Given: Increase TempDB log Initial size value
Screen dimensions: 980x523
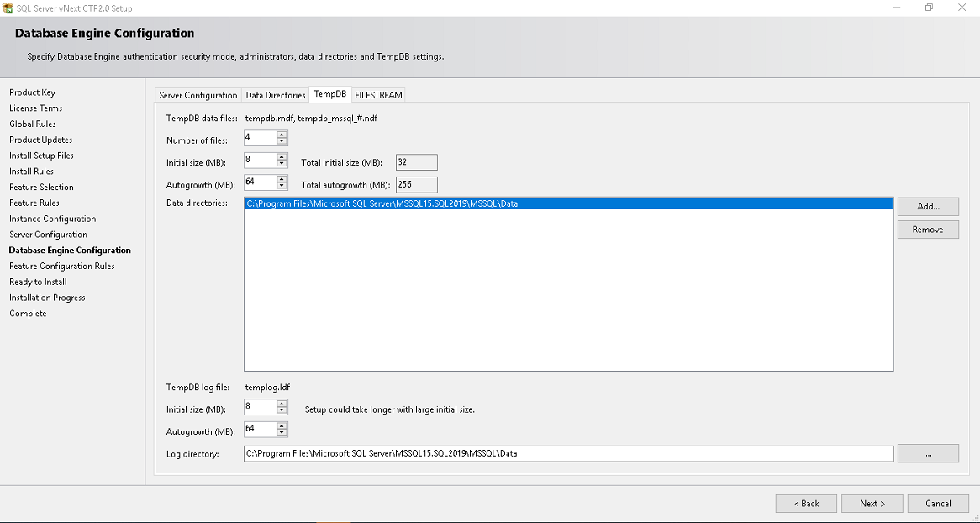Looking at the screenshot, I should point(282,404).
